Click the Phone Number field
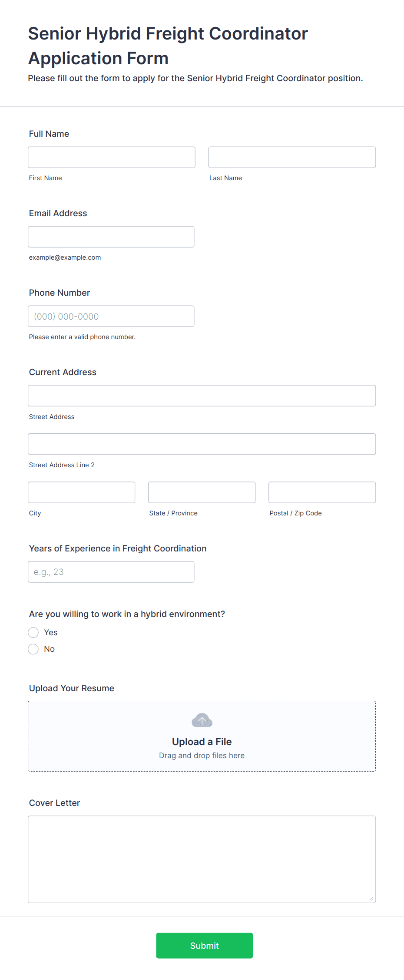The image size is (404, 980). pyautogui.click(x=111, y=316)
